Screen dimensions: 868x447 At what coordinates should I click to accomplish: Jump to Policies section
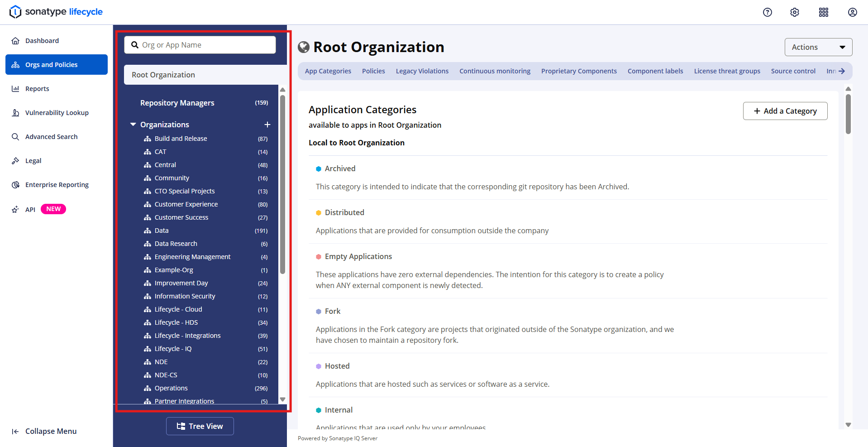click(x=373, y=71)
